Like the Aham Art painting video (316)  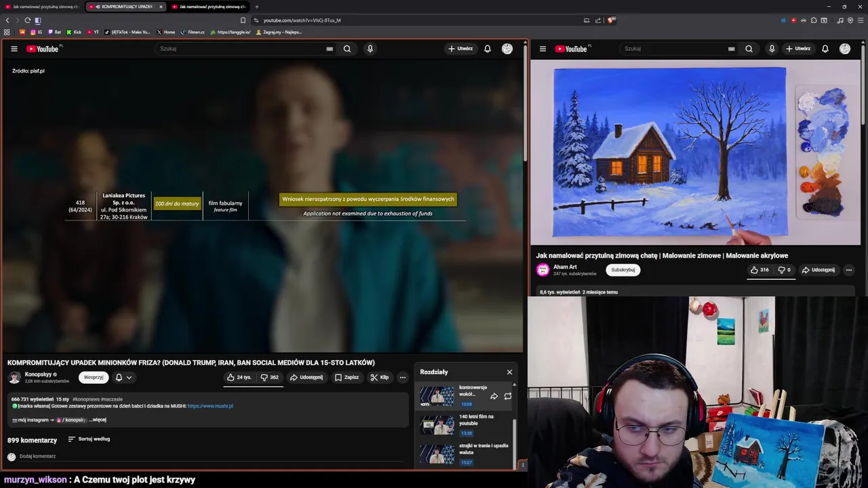pyautogui.click(x=759, y=270)
